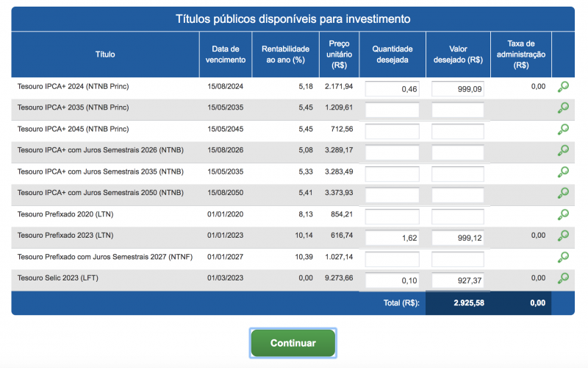The width and height of the screenshot is (588, 368).
Task: Focus quantity field for Tesouro IPCA+ 2035 (NTNB Princ)
Action: click(x=392, y=110)
